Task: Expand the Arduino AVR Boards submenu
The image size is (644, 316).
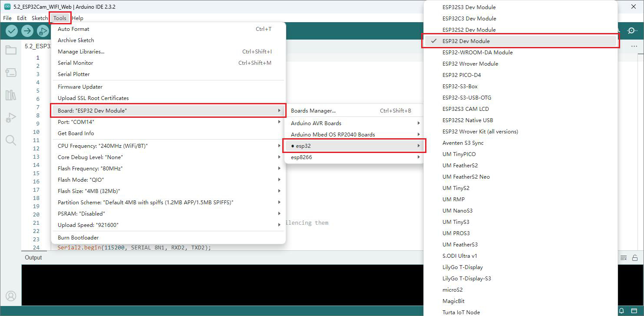Action: [x=354, y=123]
